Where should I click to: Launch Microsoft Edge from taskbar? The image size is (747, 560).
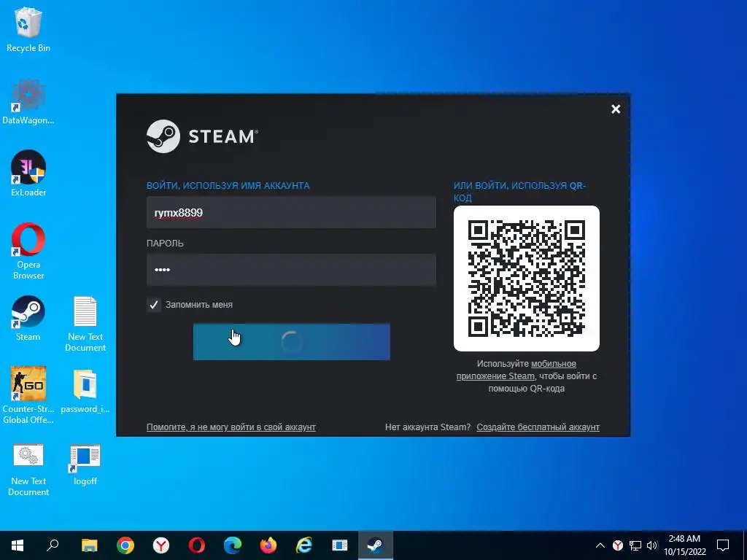tap(233, 545)
